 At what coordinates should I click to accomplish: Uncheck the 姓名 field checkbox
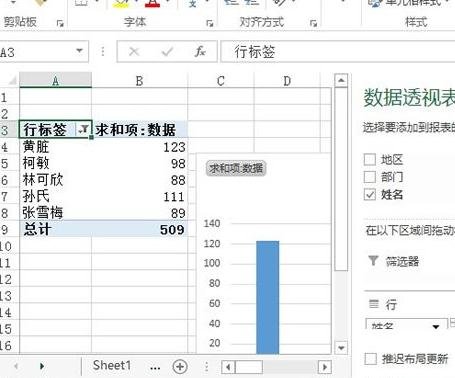pos(370,194)
